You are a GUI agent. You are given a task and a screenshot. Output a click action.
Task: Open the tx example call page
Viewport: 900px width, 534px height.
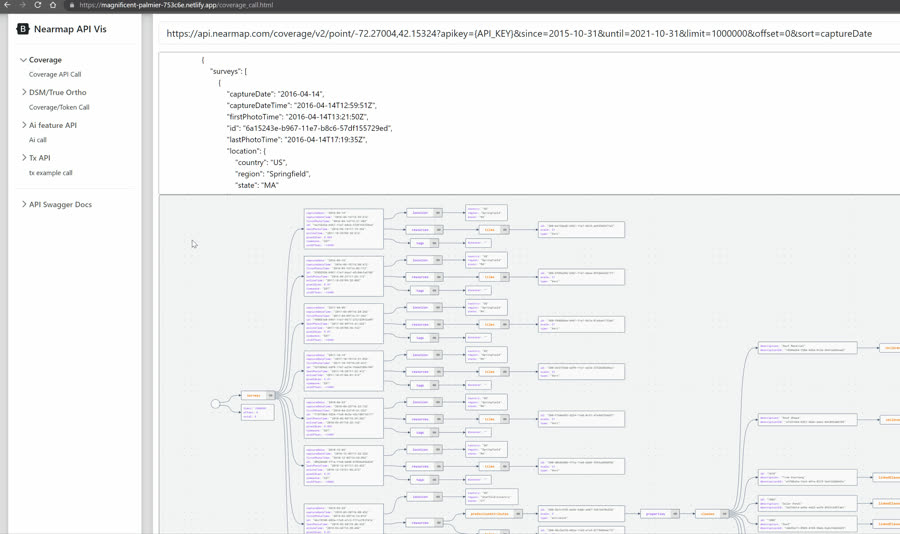pyautogui.click(x=51, y=172)
